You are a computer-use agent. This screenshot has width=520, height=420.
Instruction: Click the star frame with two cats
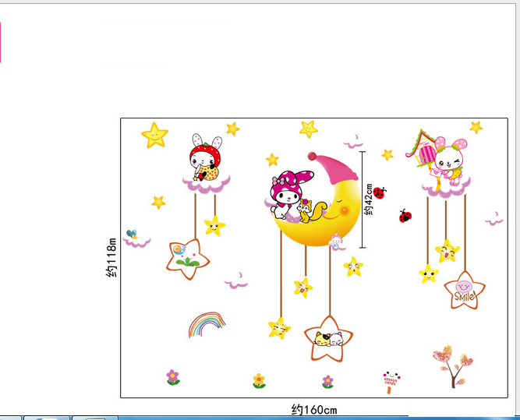pyautogui.click(x=328, y=339)
